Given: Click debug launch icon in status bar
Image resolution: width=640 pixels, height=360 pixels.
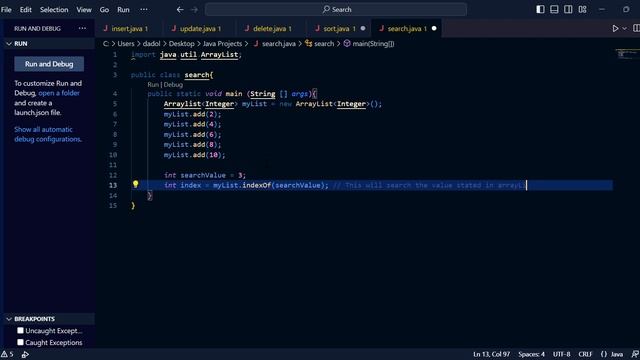Looking at the screenshot, I should coord(25,354).
